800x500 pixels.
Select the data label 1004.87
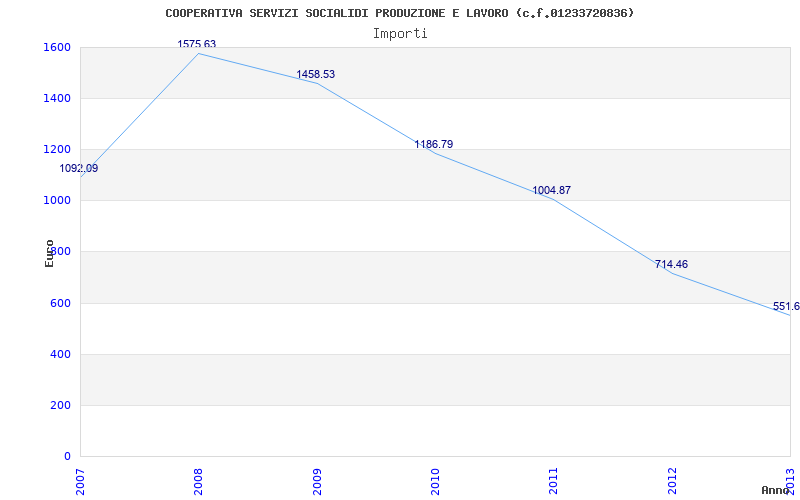pos(552,190)
